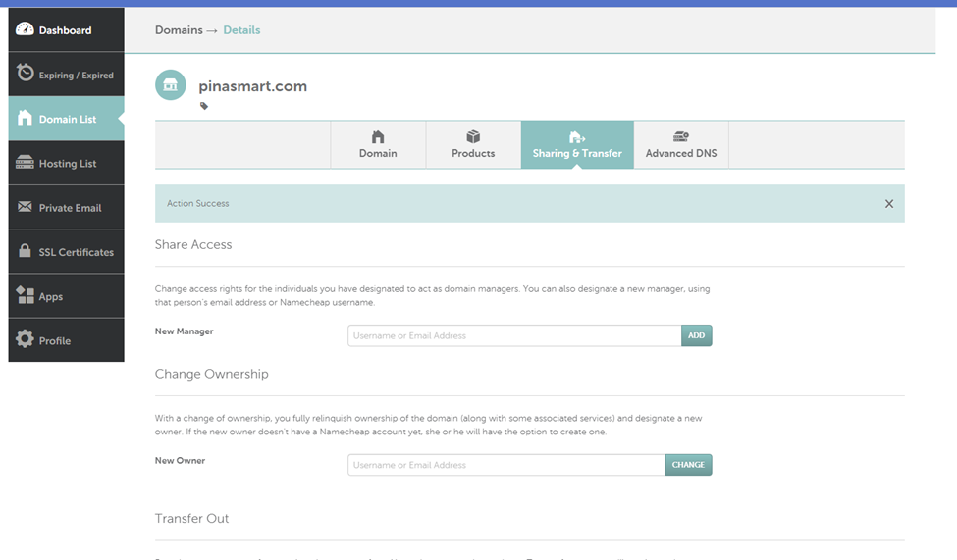Click the Transfer Out heading
The image size is (957, 560).
click(191, 519)
